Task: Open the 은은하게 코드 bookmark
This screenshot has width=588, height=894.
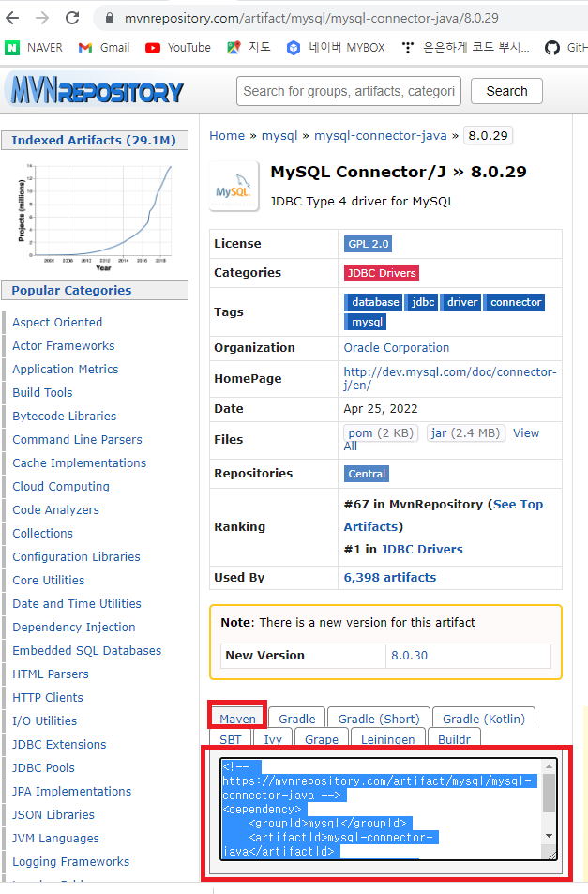Action: click(x=465, y=48)
